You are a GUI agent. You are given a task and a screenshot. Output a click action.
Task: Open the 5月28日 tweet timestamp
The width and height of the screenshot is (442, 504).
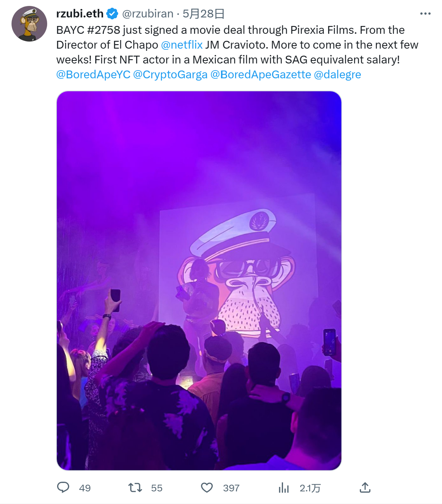(x=204, y=14)
